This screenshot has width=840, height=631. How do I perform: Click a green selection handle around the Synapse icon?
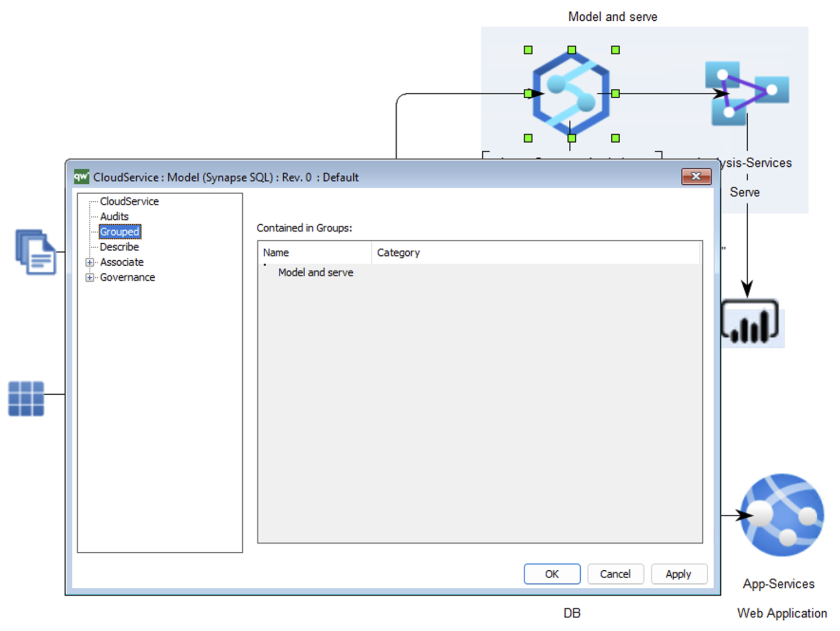click(528, 49)
